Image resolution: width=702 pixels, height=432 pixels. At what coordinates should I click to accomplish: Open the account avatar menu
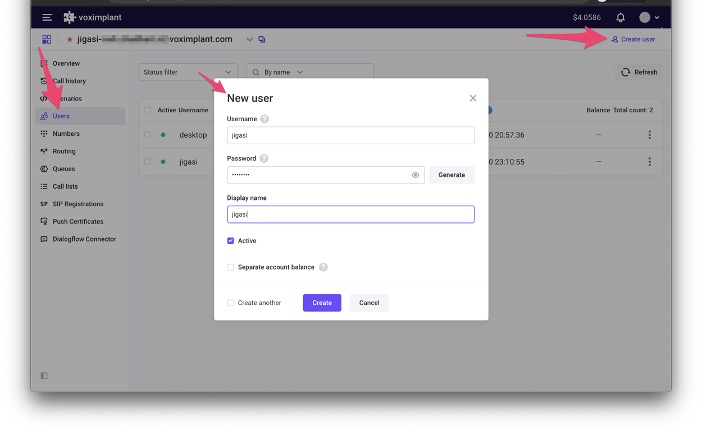(649, 17)
